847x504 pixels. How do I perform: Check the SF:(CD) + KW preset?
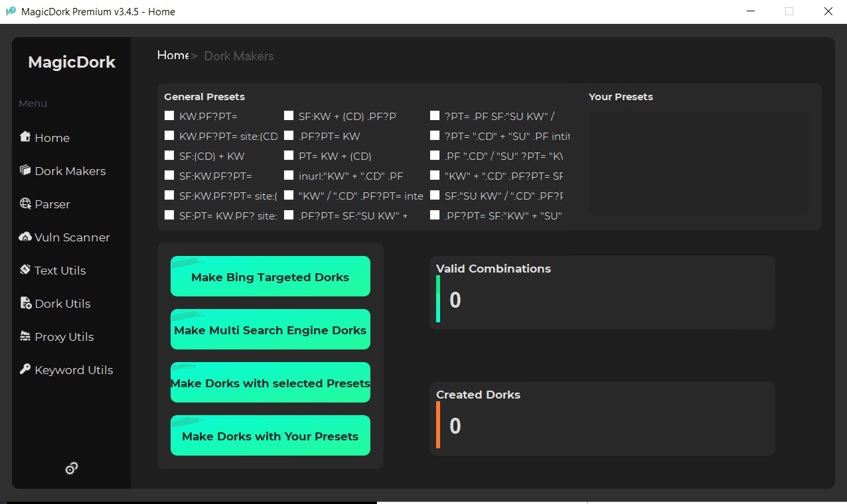(169, 155)
